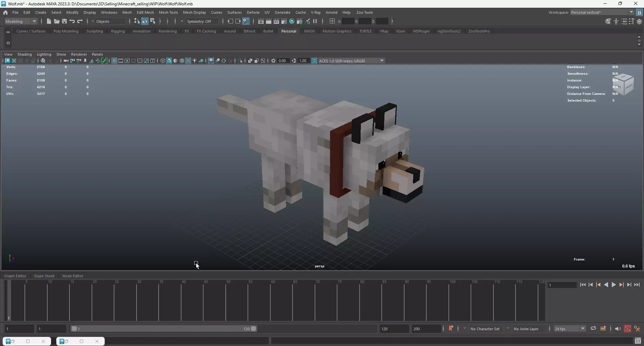Open the No Character Set dropdown arrow
Image resolution: width=644 pixels, height=346 pixels.
(465, 329)
